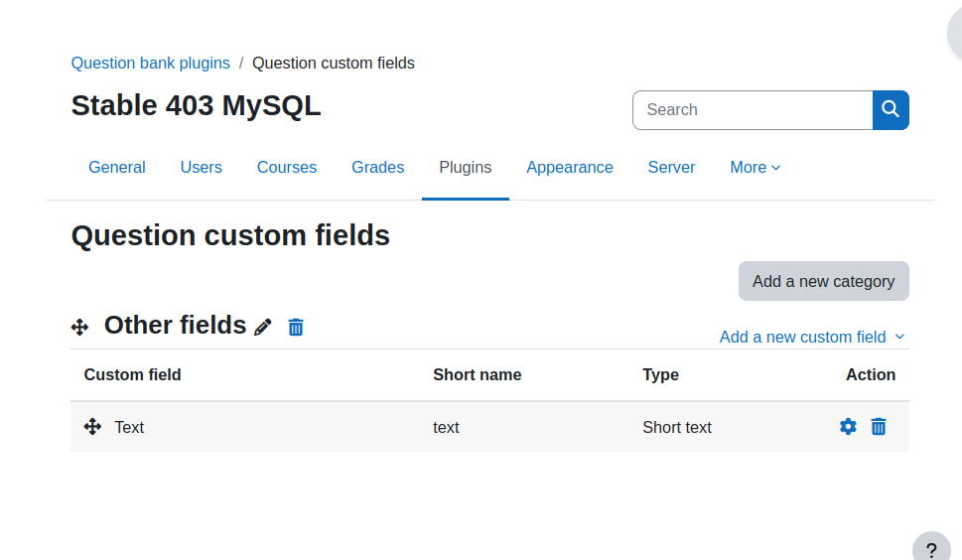
Task: Expand the More menu dropdown
Action: coord(756,168)
